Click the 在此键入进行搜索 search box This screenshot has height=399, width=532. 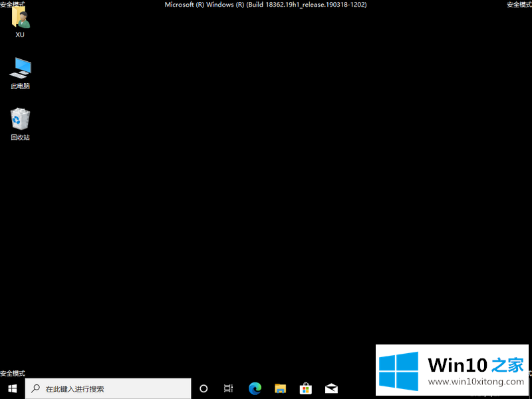[x=108, y=388]
